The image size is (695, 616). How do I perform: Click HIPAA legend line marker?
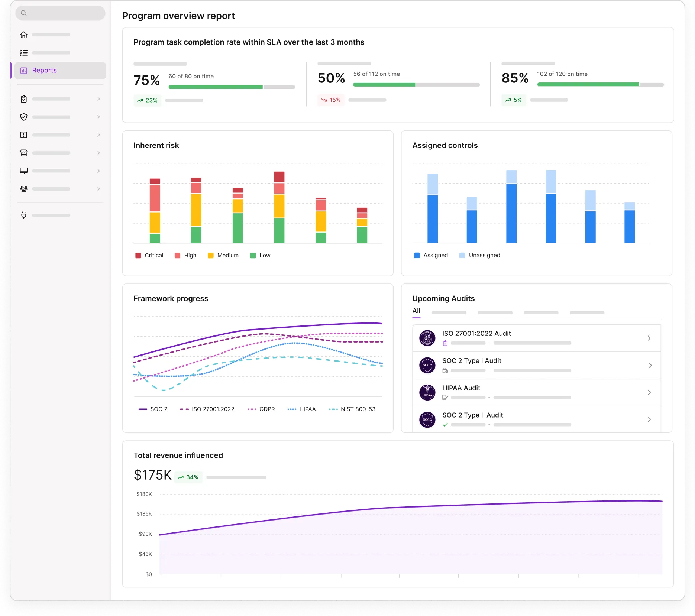click(x=292, y=409)
